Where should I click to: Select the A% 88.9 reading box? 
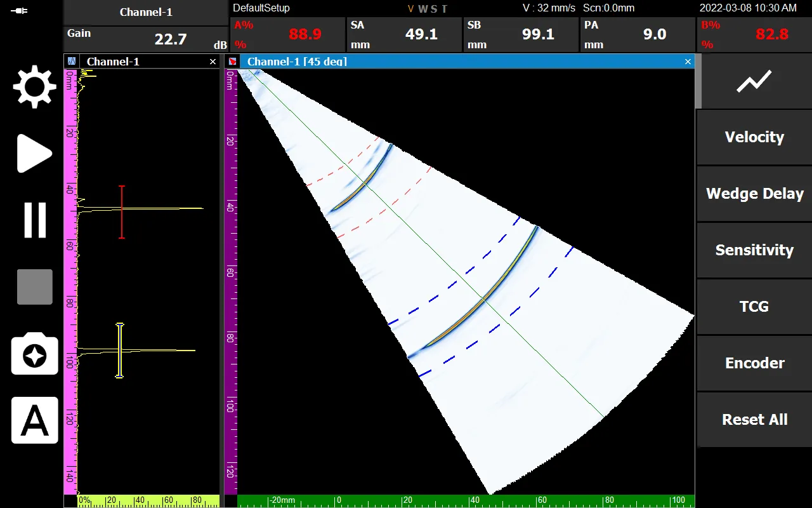(x=287, y=35)
